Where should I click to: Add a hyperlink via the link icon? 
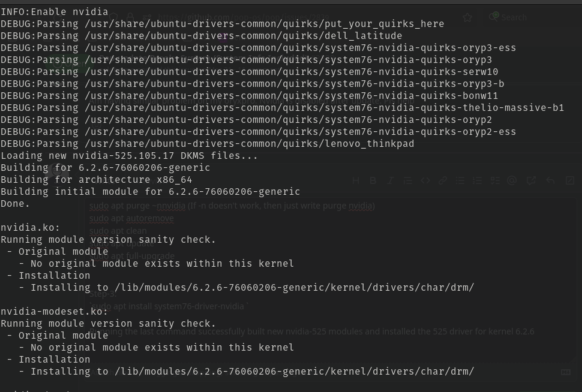pos(442,180)
